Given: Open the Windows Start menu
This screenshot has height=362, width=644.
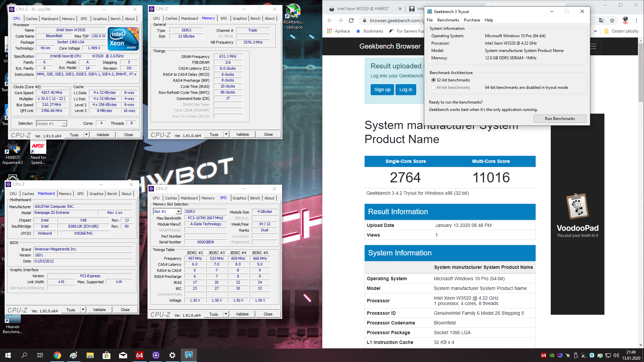Looking at the screenshot, I should [x=8, y=355].
